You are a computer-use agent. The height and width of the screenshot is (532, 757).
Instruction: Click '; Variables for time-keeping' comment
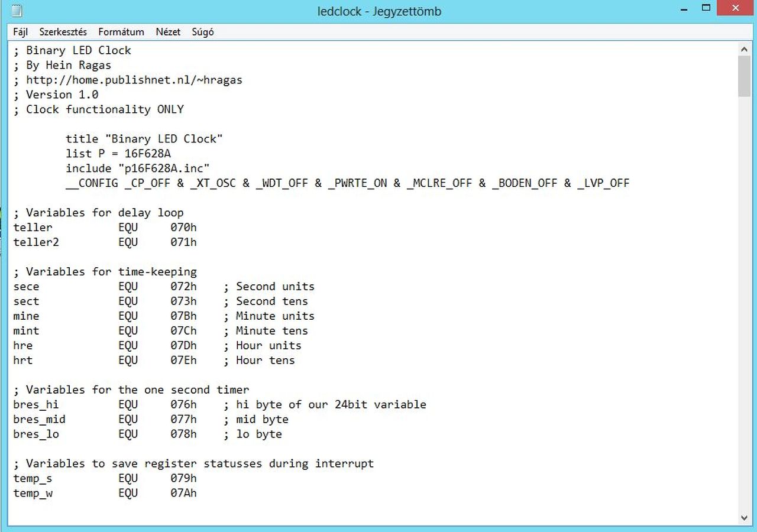pos(105,272)
